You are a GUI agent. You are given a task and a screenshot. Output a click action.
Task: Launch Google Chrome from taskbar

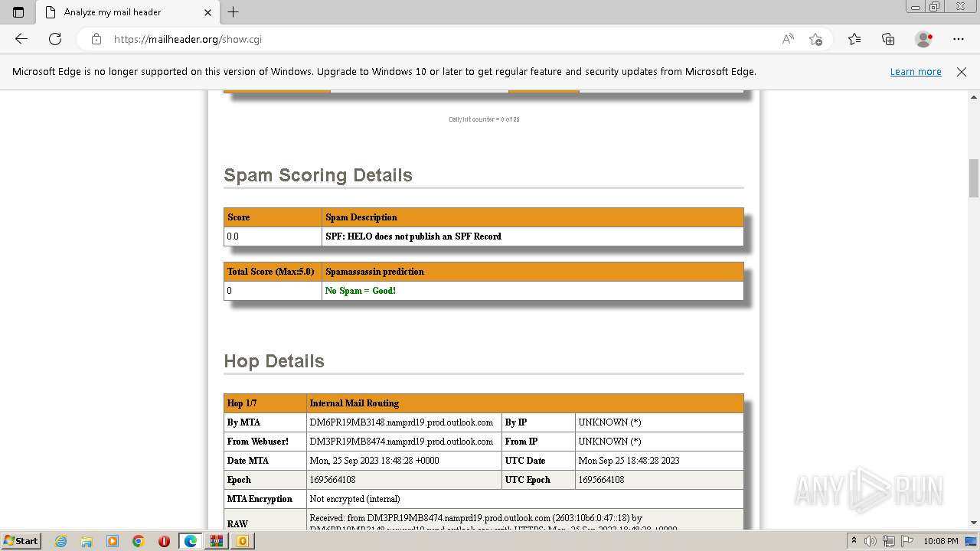tap(139, 541)
